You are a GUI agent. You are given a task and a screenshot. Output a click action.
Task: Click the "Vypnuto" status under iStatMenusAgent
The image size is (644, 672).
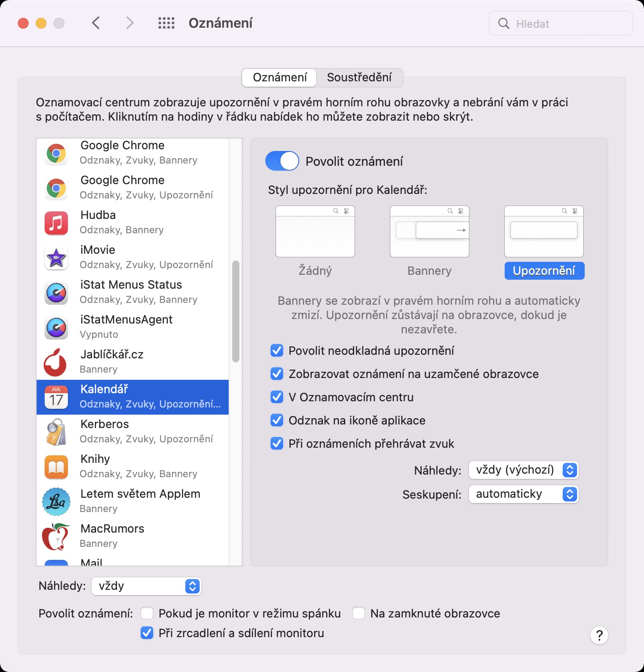[99, 334]
